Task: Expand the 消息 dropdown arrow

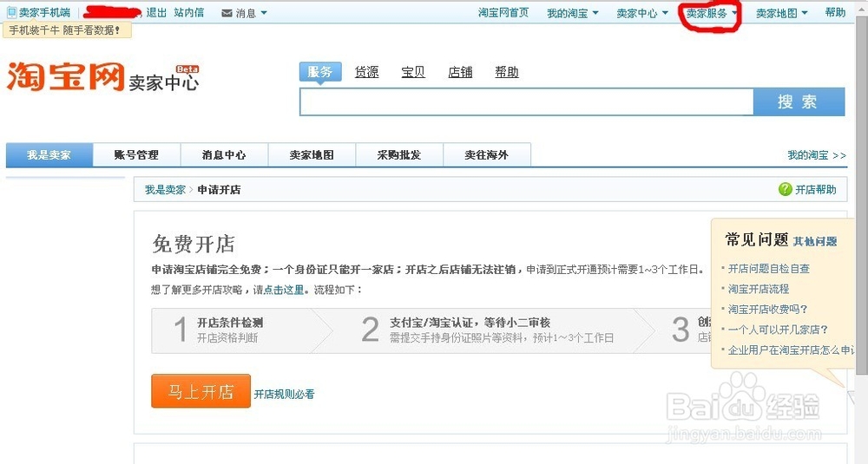Action: 264,13
